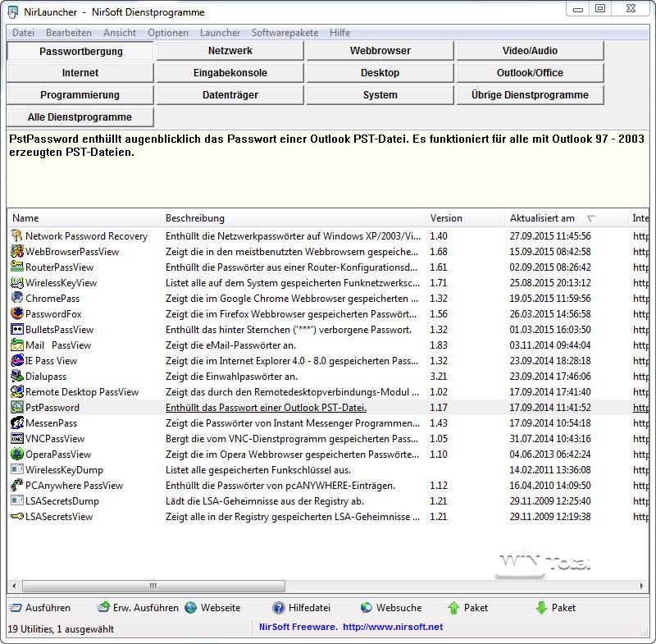Switch to the Outlook/Office category tab
This screenshot has height=644, width=656.
tap(530, 73)
